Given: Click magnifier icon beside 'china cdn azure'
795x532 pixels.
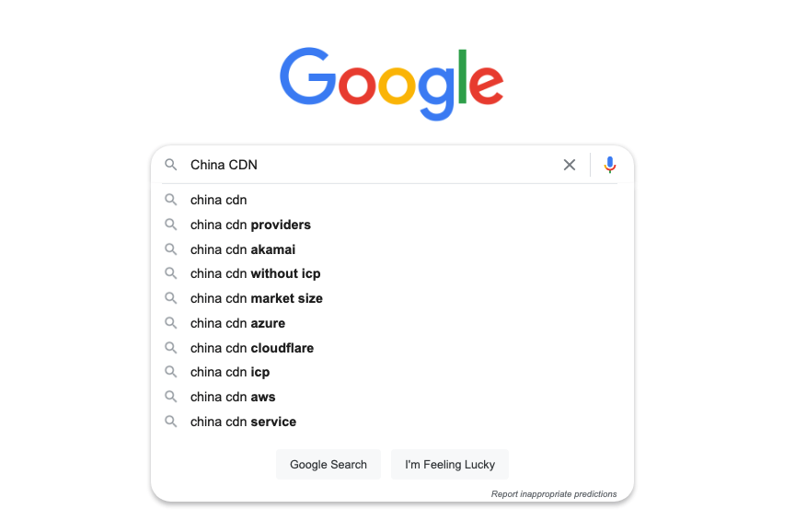Looking at the screenshot, I should 170,323.
